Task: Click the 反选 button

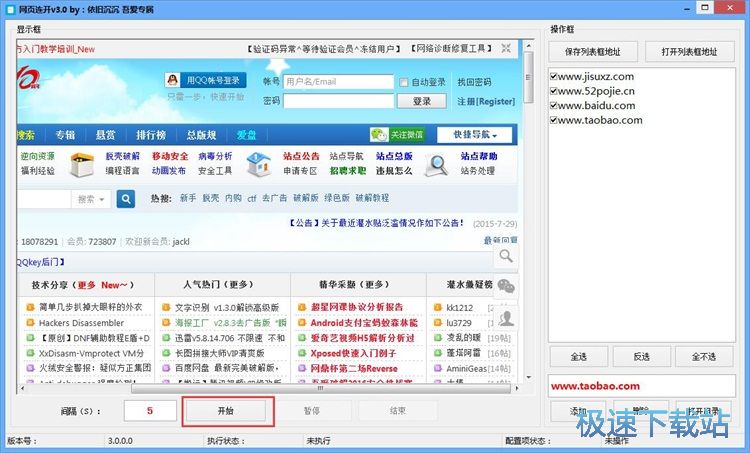Action: 641,357
